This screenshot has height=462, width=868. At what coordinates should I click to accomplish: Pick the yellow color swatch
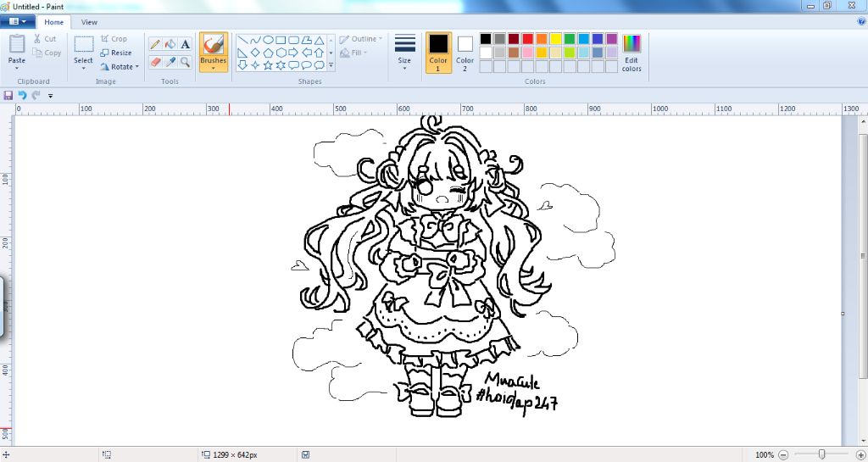556,39
